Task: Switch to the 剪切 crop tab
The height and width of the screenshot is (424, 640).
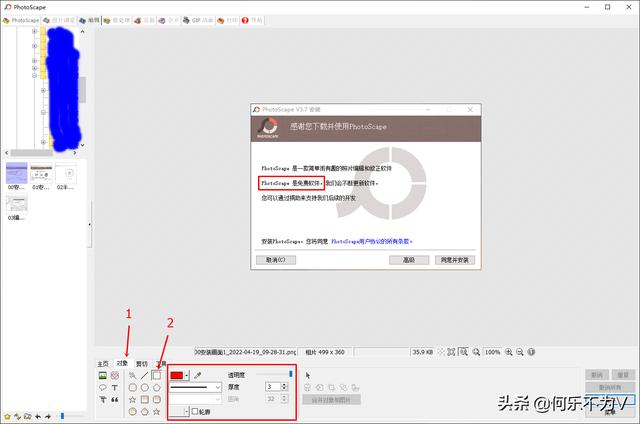Action: [x=142, y=364]
